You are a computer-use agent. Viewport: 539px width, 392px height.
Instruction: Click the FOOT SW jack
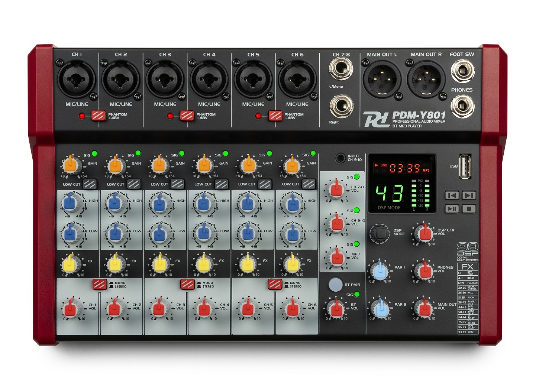pos(462,70)
